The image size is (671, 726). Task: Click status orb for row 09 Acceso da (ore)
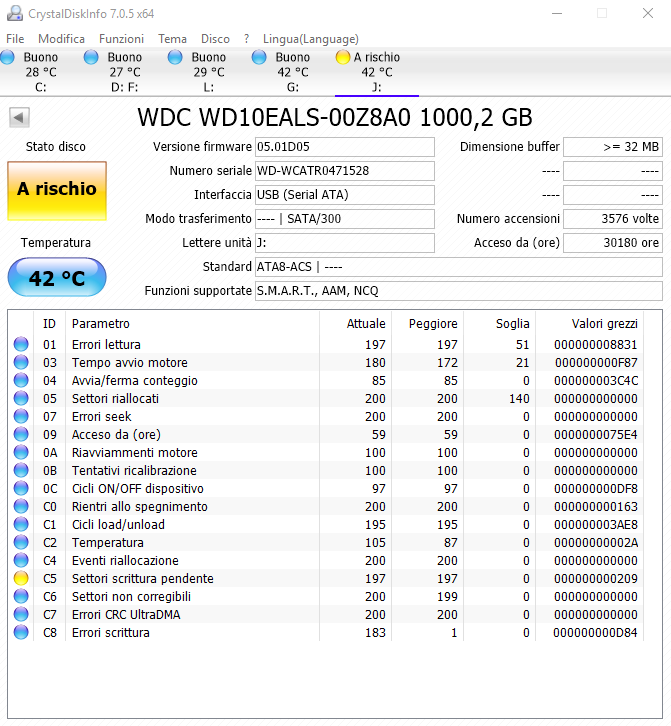click(21, 434)
